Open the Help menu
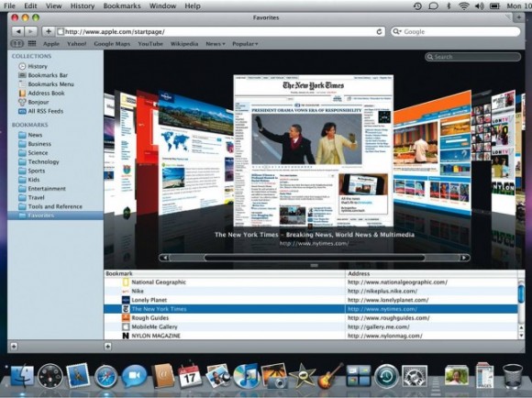 tap(193, 6)
